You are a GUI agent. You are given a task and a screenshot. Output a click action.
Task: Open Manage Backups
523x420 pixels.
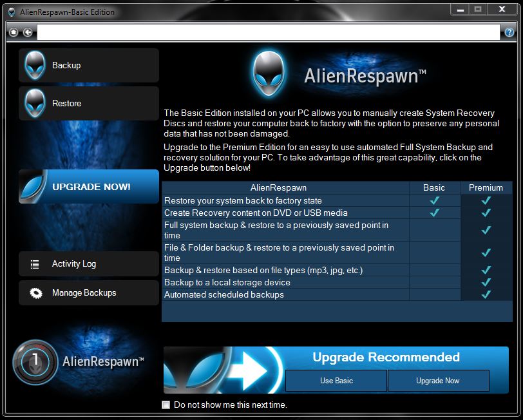tap(89, 292)
